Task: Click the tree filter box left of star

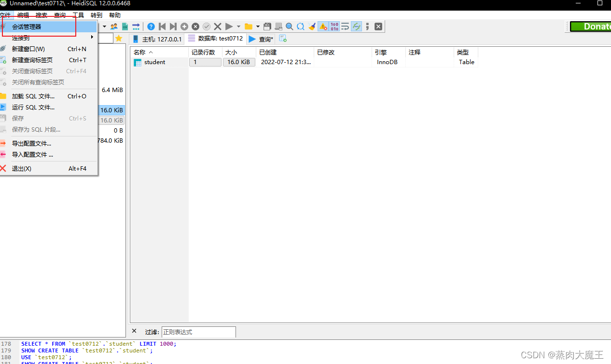Action: 106,39
